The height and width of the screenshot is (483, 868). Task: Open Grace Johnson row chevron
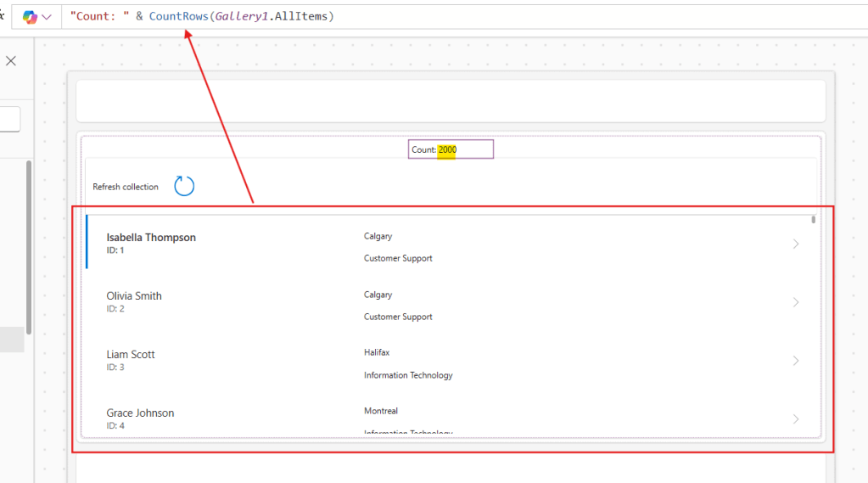coord(796,419)
